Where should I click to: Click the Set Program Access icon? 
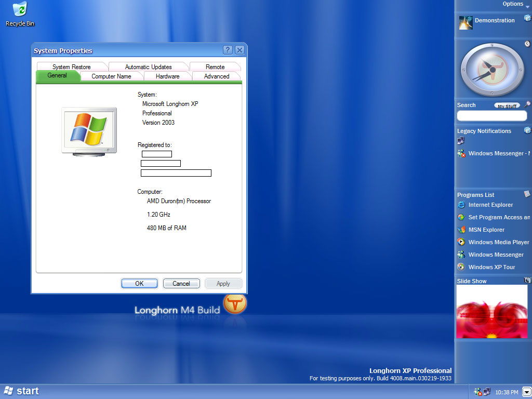coord(461,217)
